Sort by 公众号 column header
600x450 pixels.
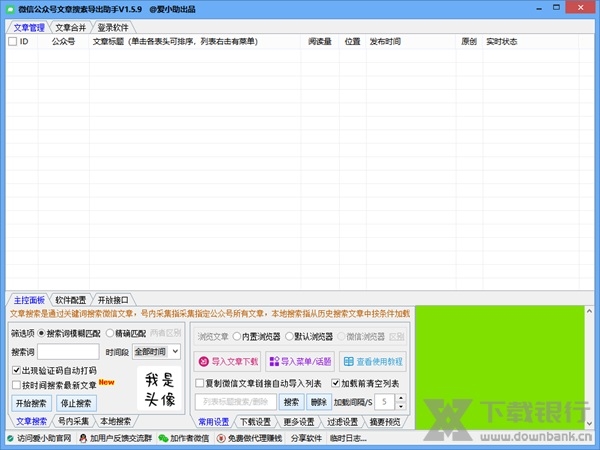pos(64,41)
